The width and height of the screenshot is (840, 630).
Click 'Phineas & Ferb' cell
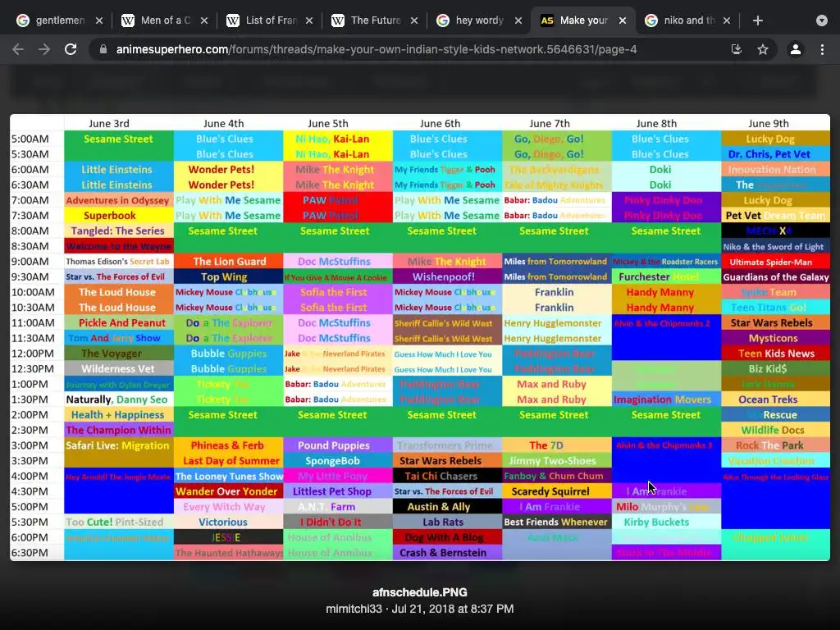tap(229, 445)
